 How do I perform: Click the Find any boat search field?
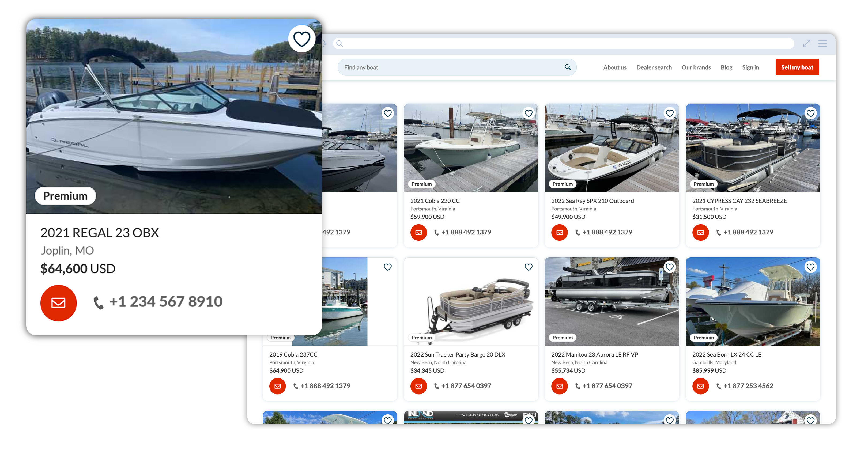click(456, 67)
